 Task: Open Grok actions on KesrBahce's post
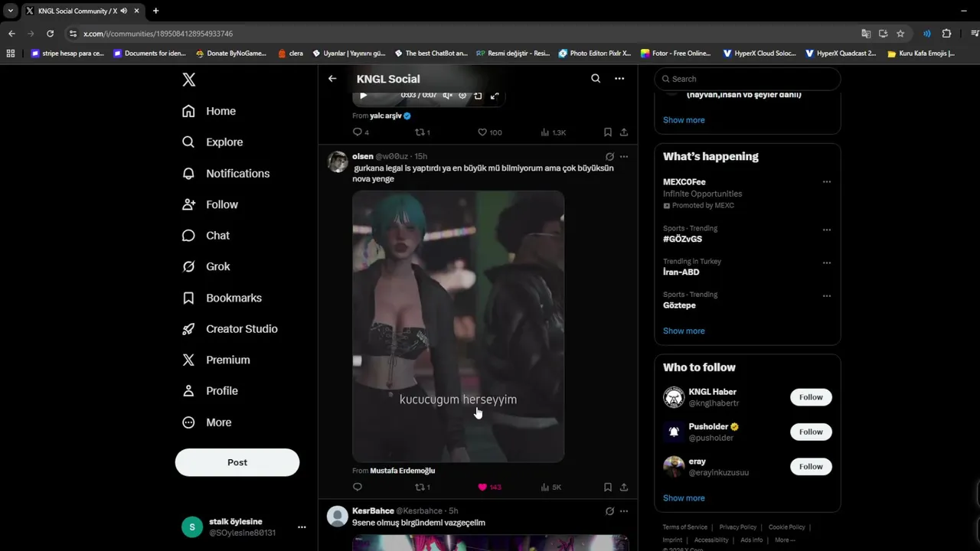click(x=610, y=511)
